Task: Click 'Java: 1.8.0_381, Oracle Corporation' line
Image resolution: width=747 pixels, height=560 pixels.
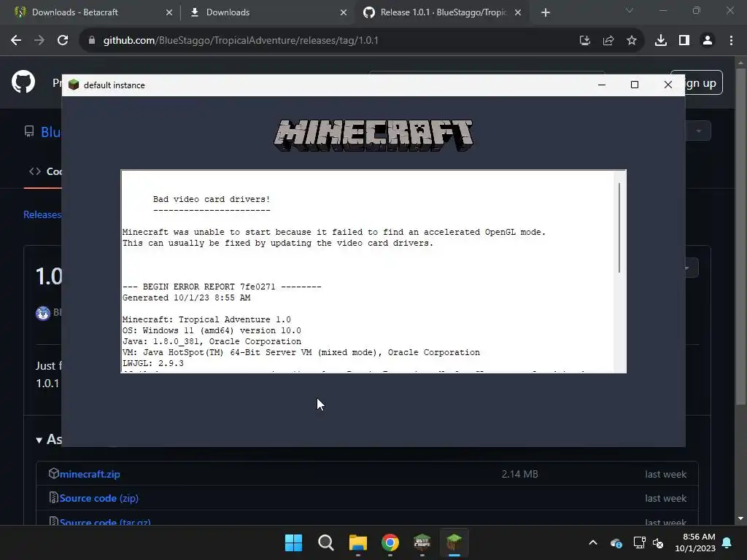Action: [212, 341]
